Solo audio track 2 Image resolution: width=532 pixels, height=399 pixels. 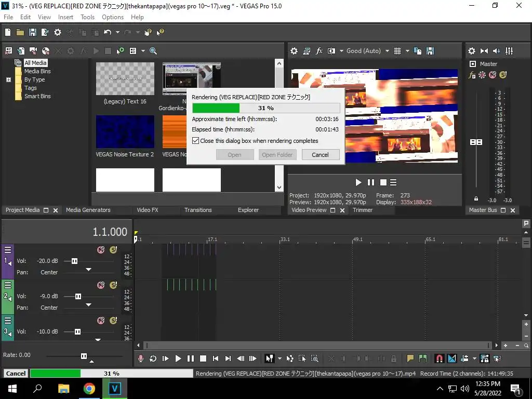[x=113, y=285]
